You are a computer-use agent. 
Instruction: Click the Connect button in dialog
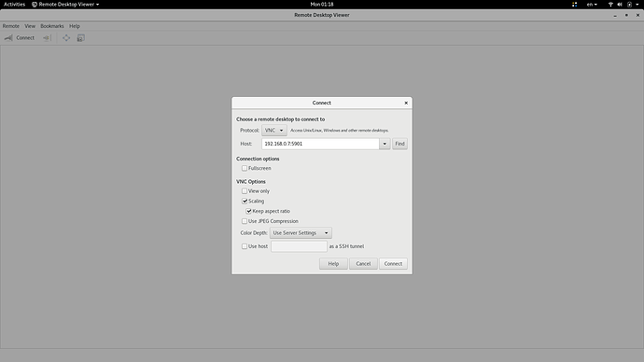[x=393, y=263]
